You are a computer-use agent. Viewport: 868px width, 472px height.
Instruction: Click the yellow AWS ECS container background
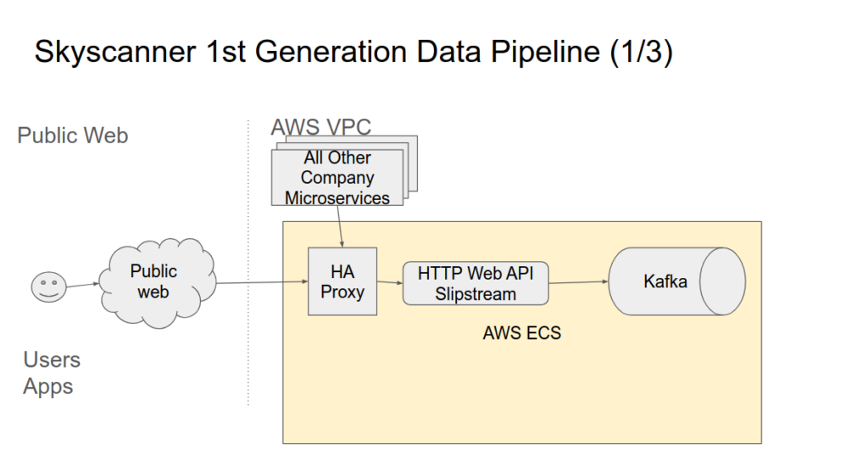526,398
